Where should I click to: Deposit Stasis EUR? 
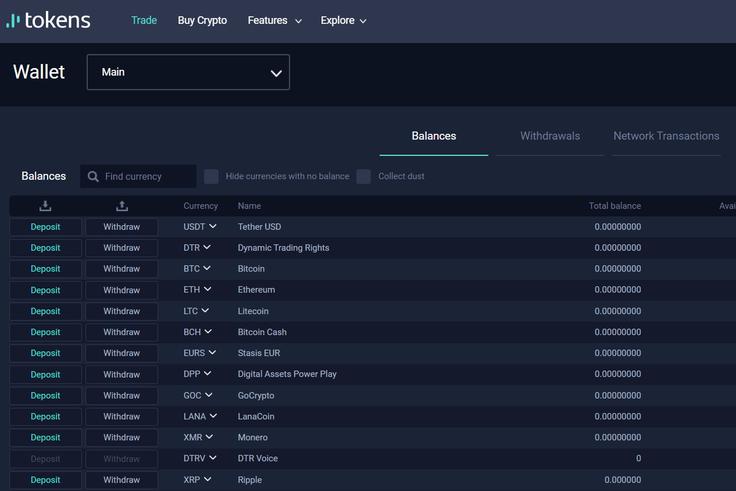[46, 353]
